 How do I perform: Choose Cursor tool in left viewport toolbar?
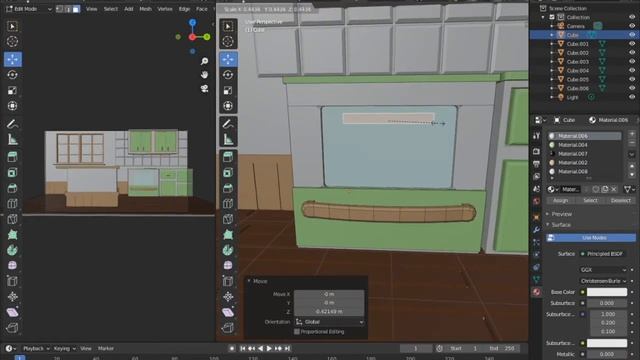tap(12, 41)
